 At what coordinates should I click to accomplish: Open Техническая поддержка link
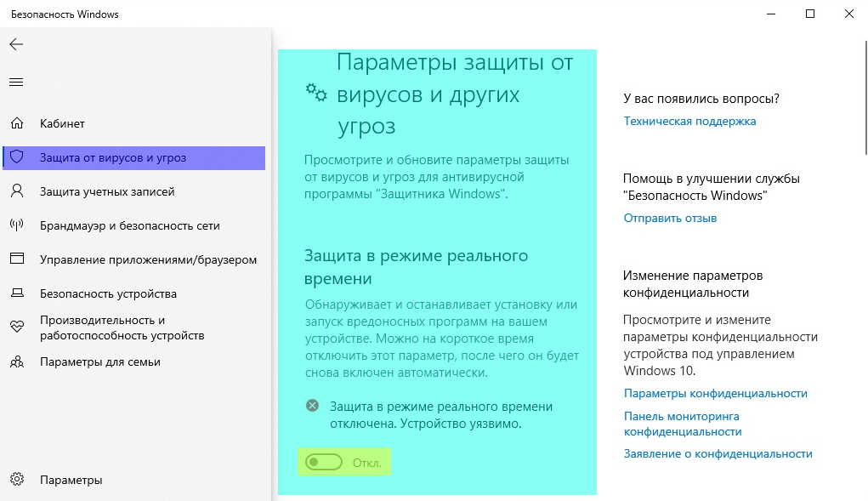[689, 121]
